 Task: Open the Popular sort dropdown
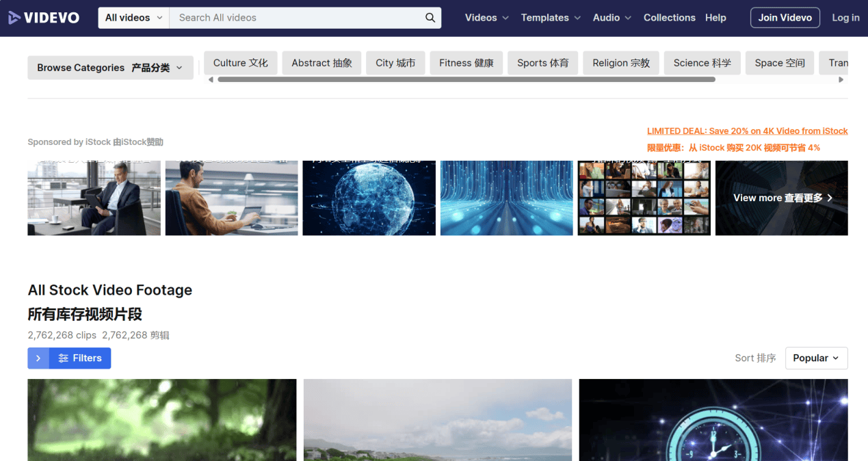[816, 358]
